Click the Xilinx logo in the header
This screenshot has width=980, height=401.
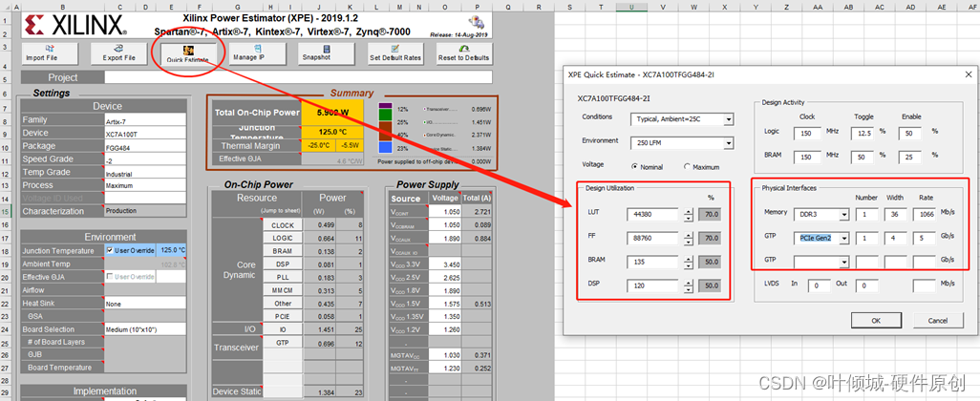[76, 25]
